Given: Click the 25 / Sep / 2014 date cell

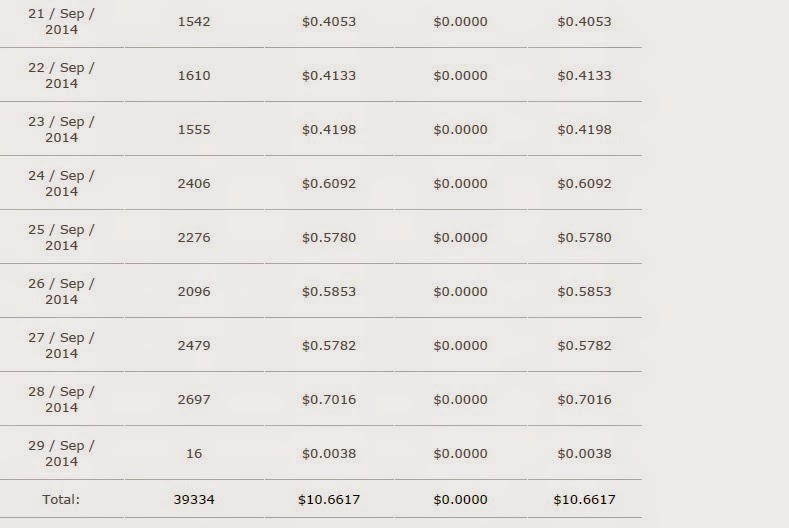Looking at the screenshot, I should (61, 237).
